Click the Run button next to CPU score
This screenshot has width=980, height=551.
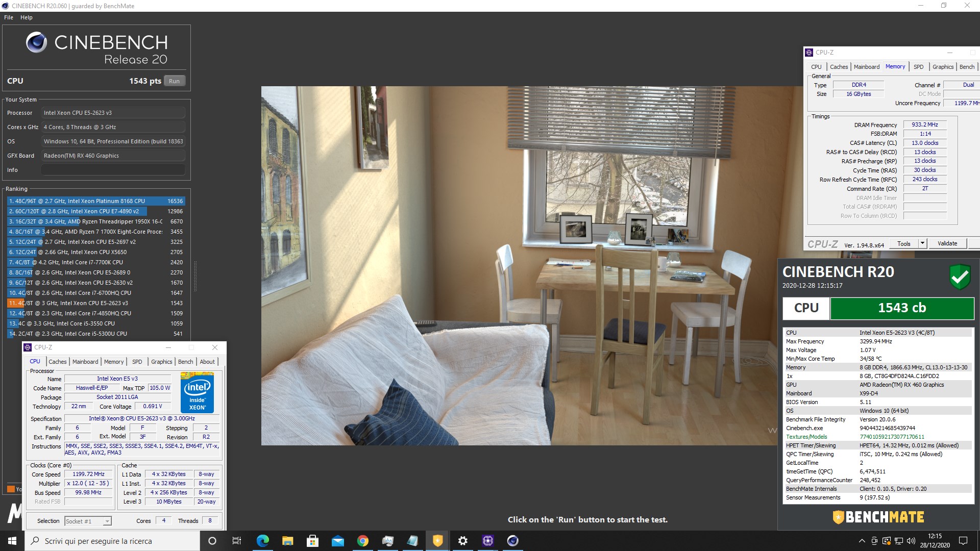point(175,81)
